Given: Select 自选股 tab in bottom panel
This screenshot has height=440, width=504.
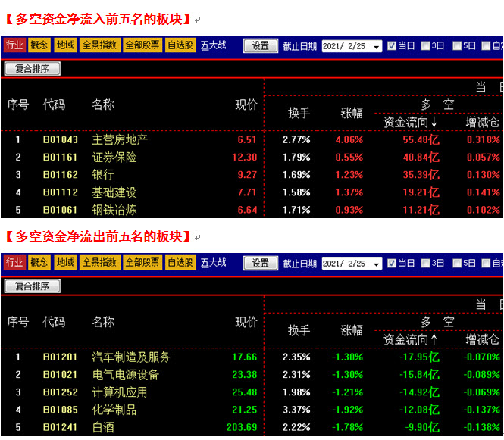Looking at the screenshot, I should [180, 262].
